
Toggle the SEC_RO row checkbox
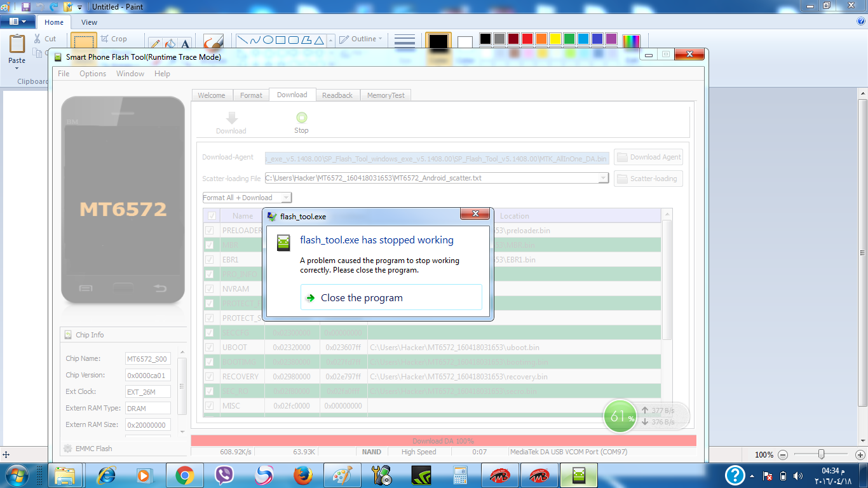pyautogui.click(x=209, y=391)
